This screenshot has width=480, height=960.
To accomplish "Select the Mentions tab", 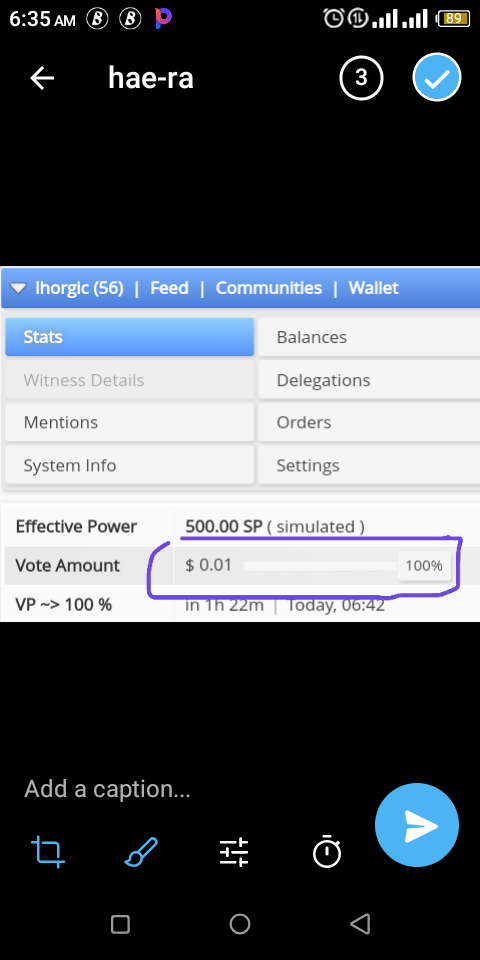I will 130,422.
